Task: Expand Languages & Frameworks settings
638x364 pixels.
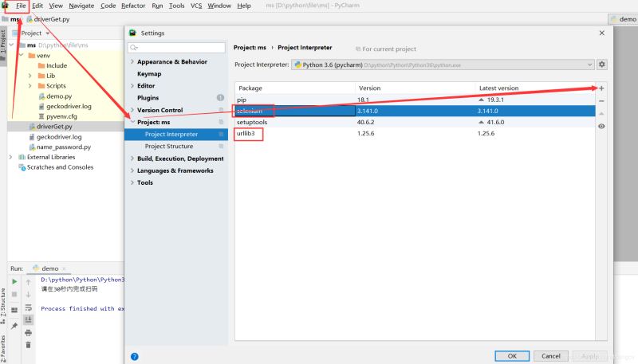Action: click(132, 170)
